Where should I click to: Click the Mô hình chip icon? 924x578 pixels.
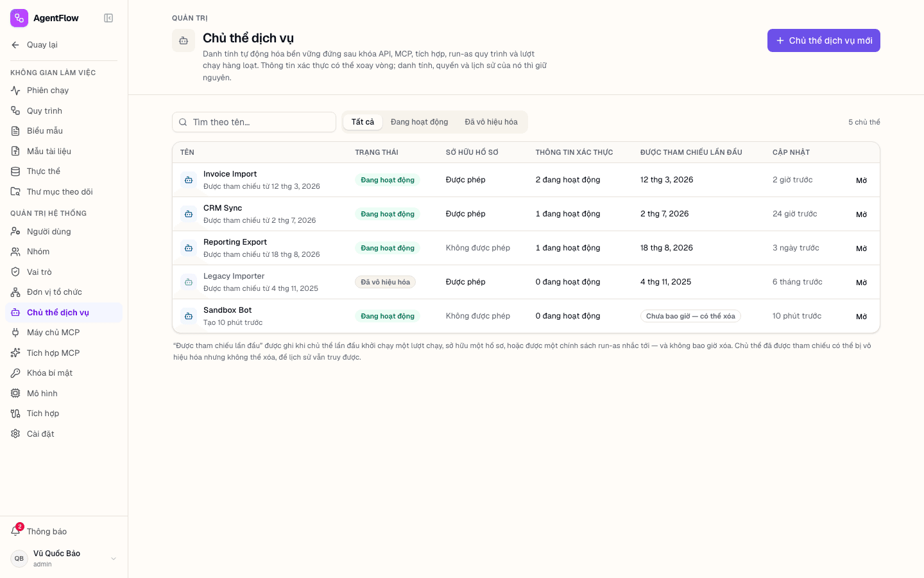[x=15, y=394]
